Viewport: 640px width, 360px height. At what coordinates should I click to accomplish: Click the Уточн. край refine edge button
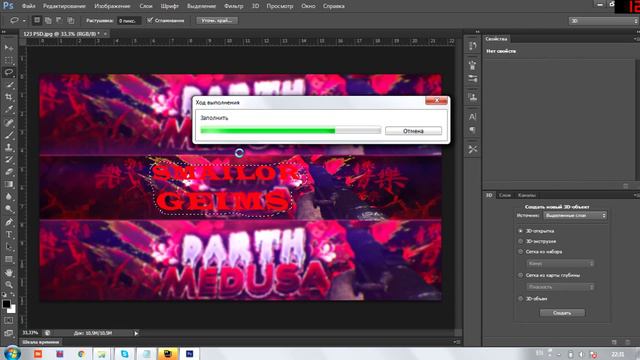217,20
